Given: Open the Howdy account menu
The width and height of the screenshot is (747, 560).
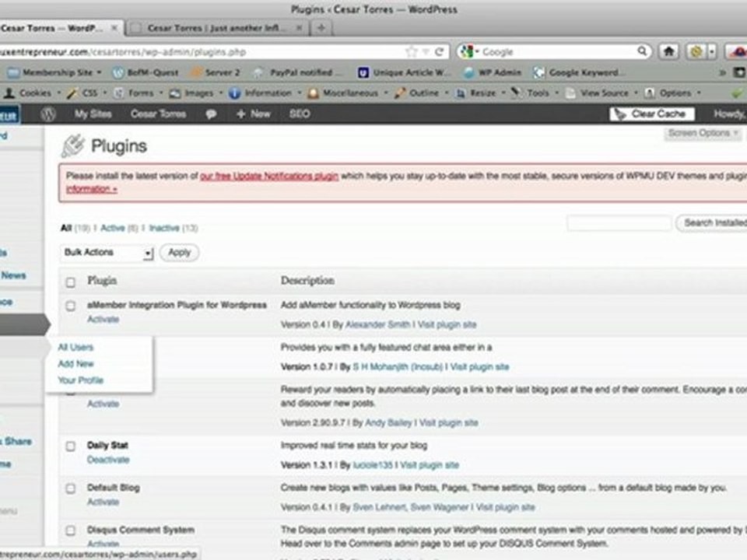Looking at the screenshot, I should coord(729,114).
